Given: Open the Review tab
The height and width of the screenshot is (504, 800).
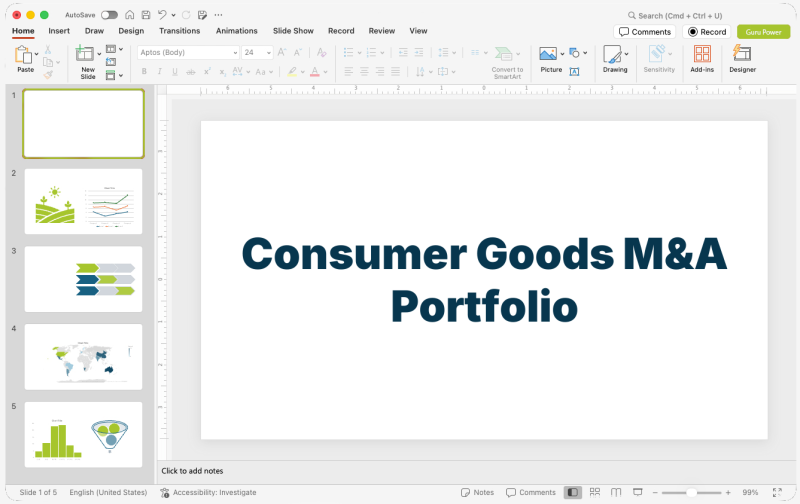Looking at the screenshot, I should point(382,31).
